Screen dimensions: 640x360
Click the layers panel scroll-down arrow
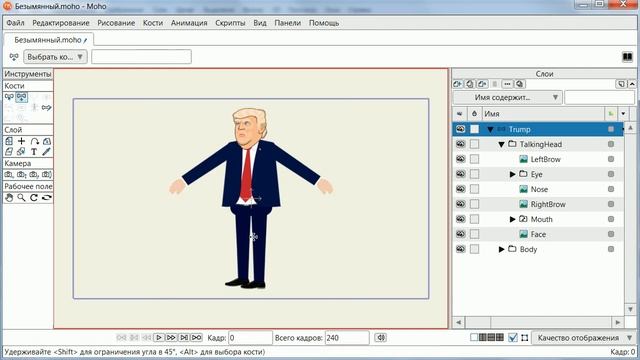click(630, 309)
